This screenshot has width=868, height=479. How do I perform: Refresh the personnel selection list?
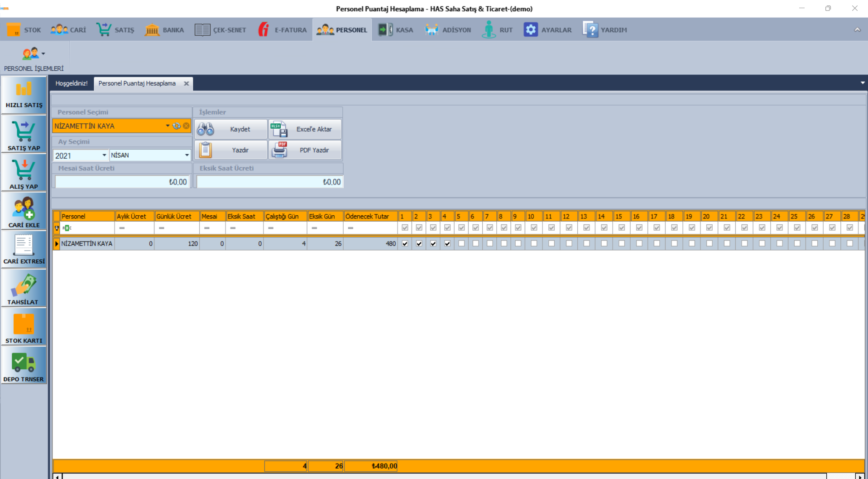177,126
